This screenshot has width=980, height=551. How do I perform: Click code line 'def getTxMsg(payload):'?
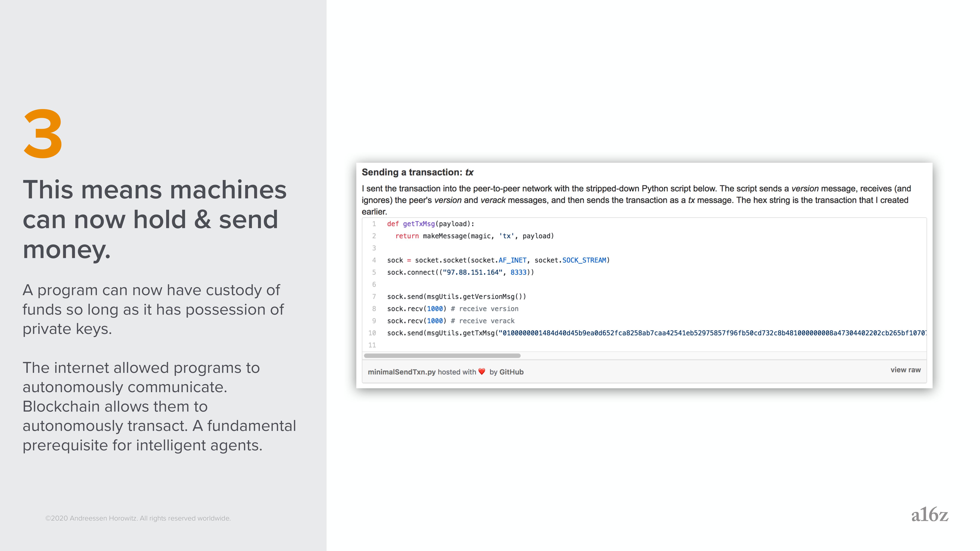point(431,224)
